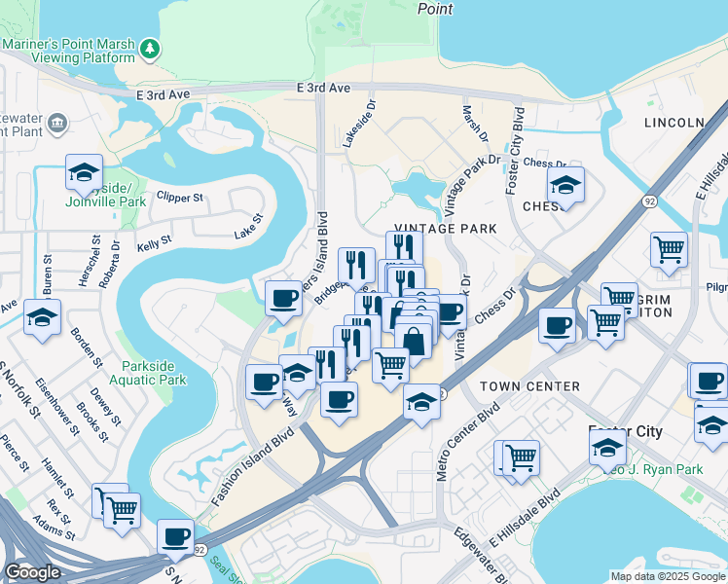This screenshot has height=584, width=728.
Task: Select the museum-style icon beside Wastewater Plant label
Action: click(x=57, y=124)
